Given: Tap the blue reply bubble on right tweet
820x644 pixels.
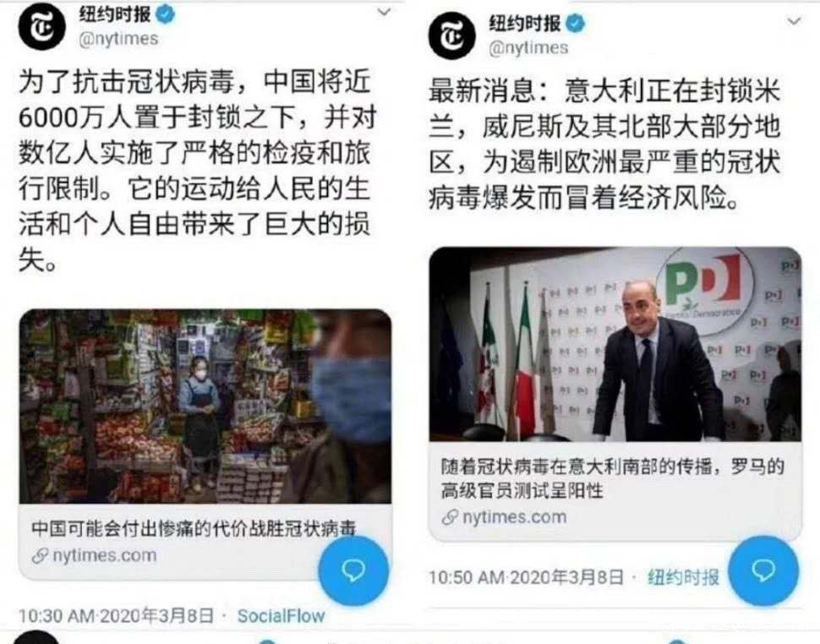Looking at the screenshot, I should point(763,570).
